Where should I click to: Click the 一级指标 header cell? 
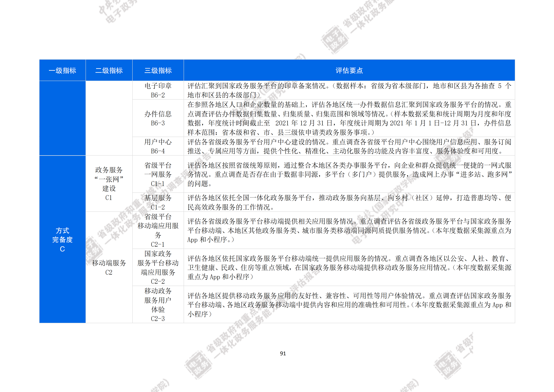point(63,70)
